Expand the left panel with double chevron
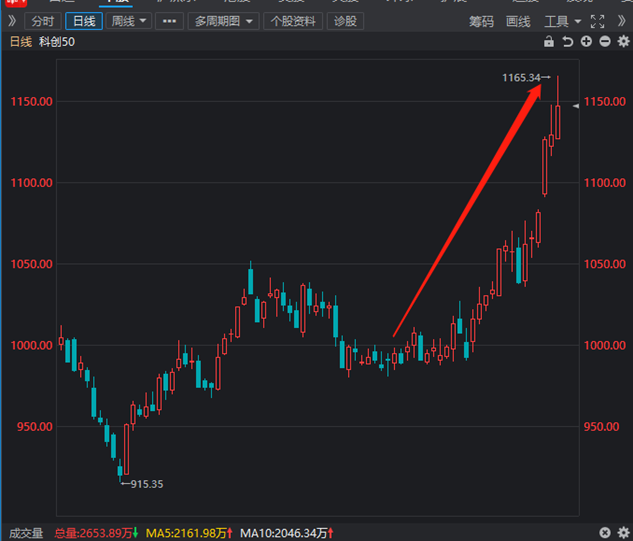 [x=12, y=21]
